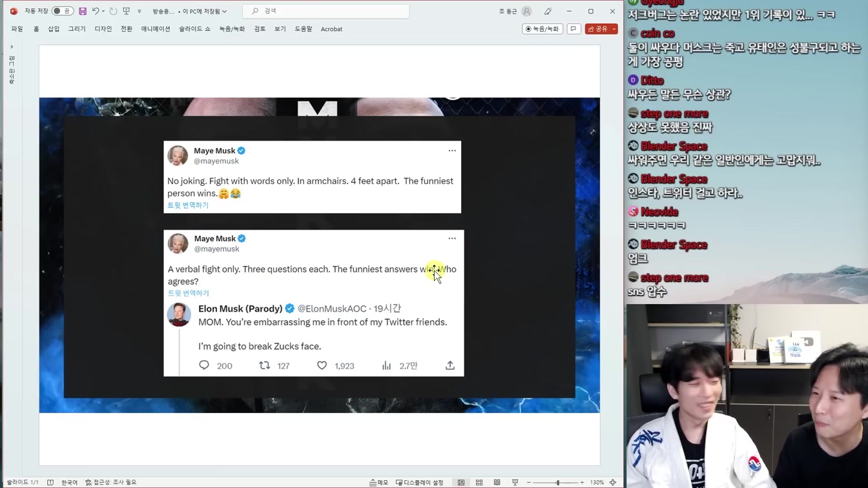This screenshot has height=488, width=868.
Task: Open accessibility check status item
Action: pos(111,482)
